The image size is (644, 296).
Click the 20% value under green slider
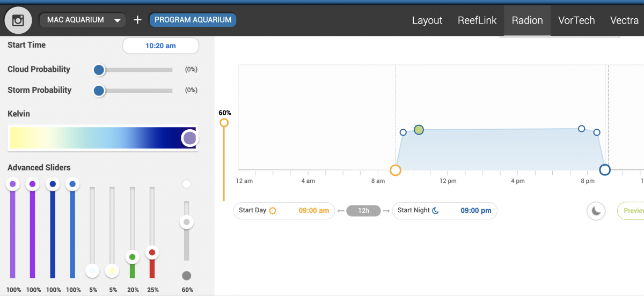pos(133,290)
